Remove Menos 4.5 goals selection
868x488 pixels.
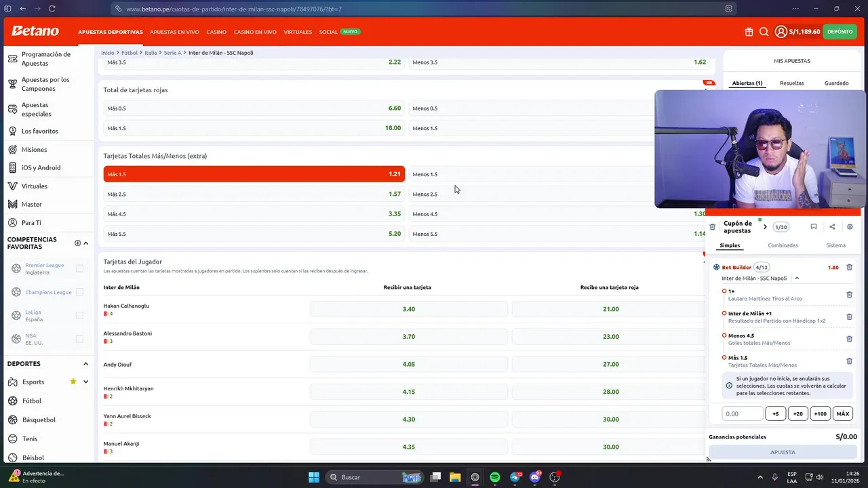(849, 339)
